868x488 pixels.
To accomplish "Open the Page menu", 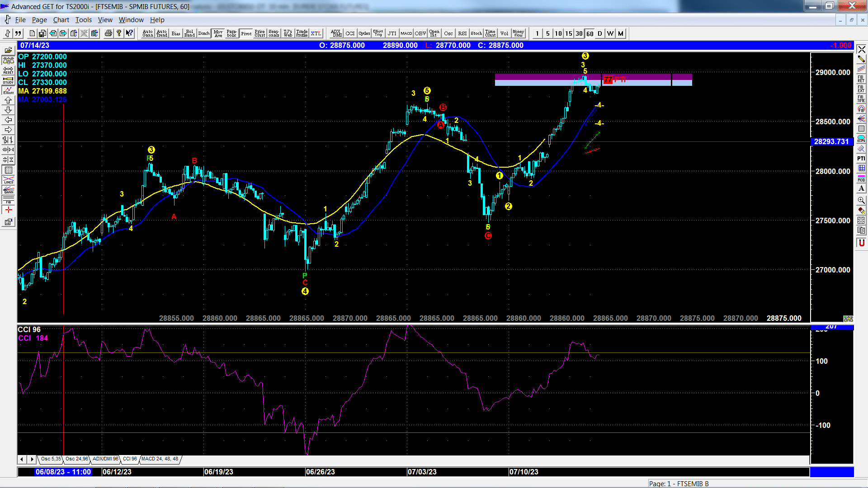I will coord(39,20).
